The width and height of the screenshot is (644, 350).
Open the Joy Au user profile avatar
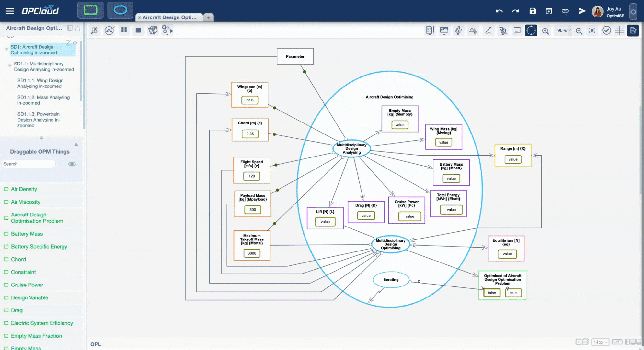coord(598,12)
